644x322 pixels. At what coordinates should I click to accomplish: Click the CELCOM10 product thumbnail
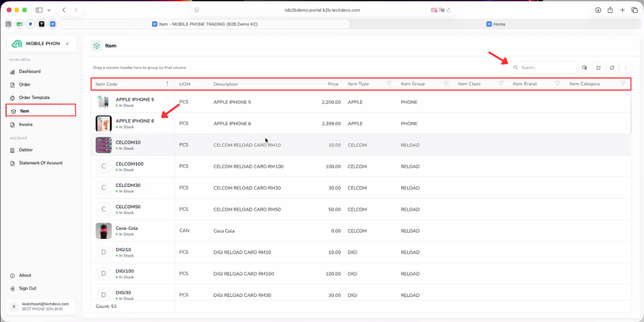pos(104,145)
